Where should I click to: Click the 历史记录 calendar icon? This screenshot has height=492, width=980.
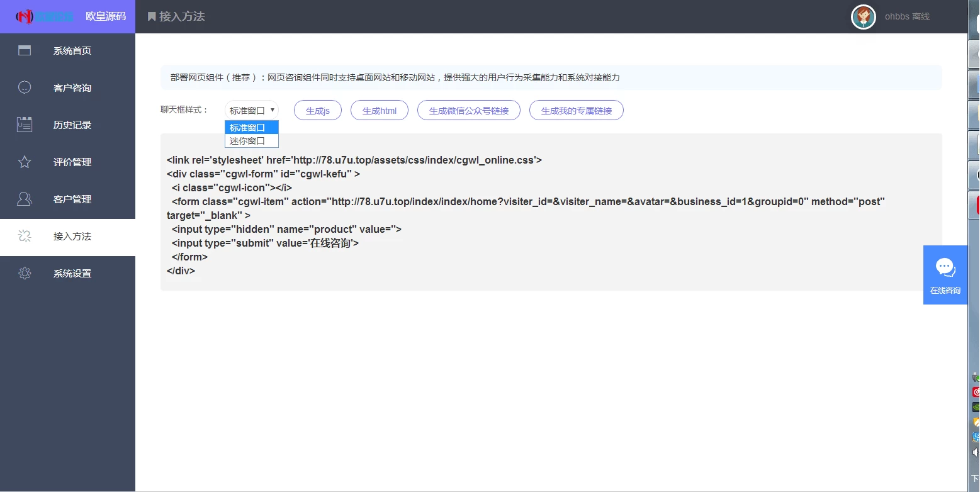(25, 125)
